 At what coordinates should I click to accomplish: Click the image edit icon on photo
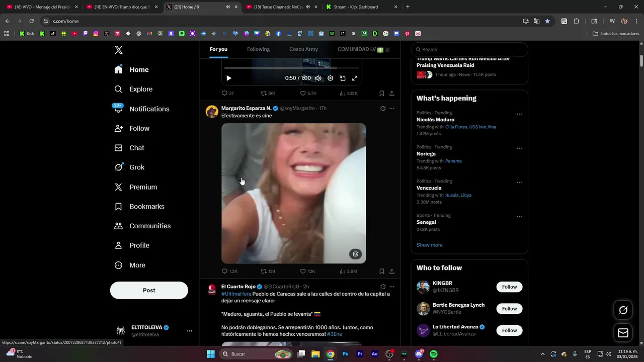click(356, 254)
